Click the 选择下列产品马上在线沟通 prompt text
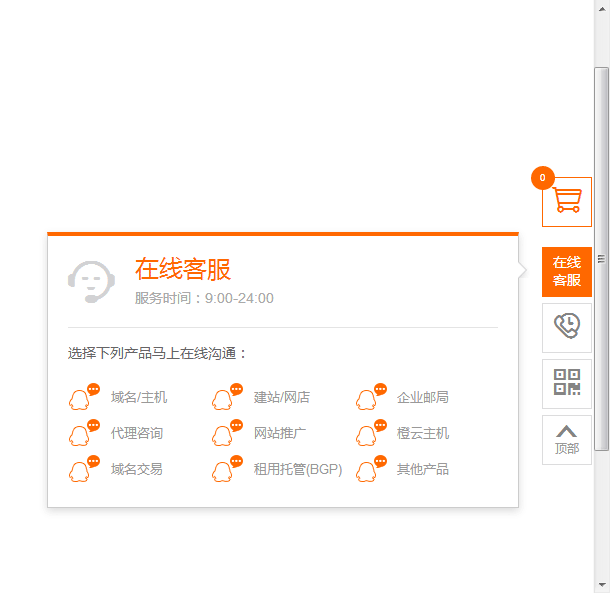 [157, 353]
